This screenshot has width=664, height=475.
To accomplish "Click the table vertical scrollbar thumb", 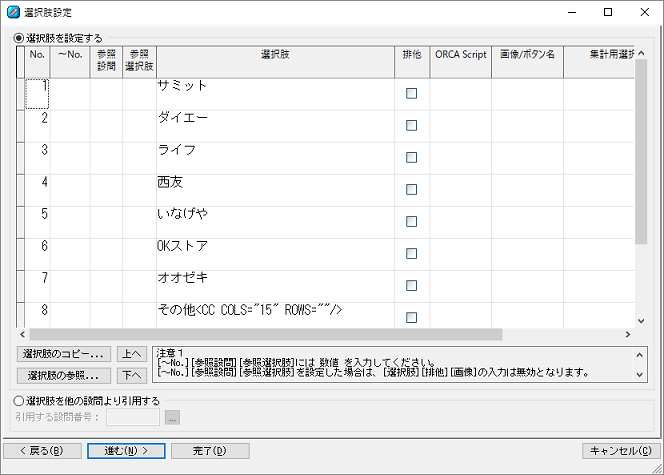I will (x=641, y=152).
